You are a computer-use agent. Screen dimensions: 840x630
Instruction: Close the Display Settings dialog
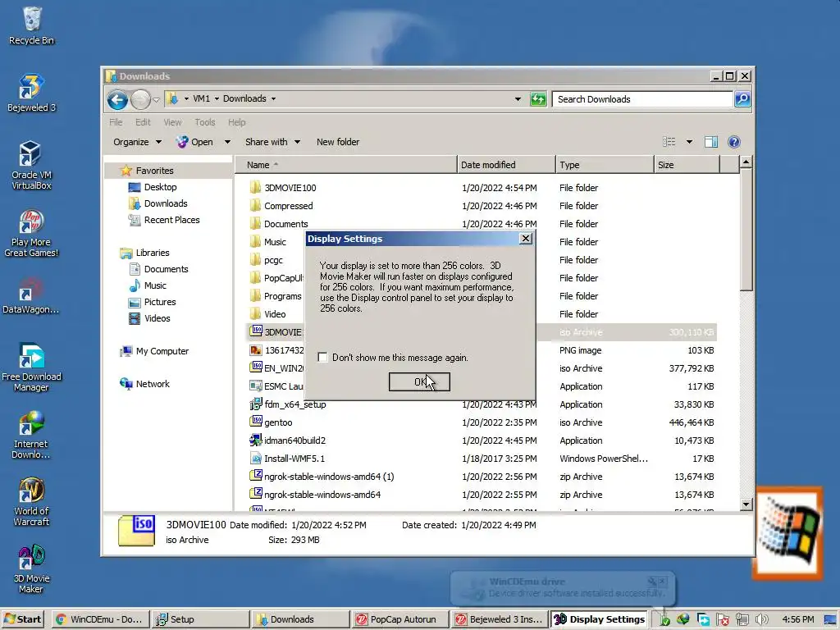click(526, 239)
